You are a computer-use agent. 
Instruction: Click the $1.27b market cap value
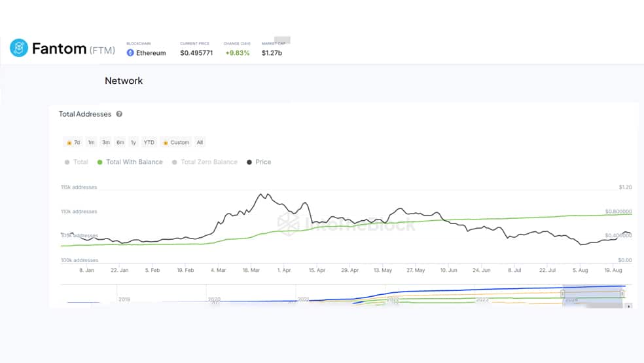[272, 53]
